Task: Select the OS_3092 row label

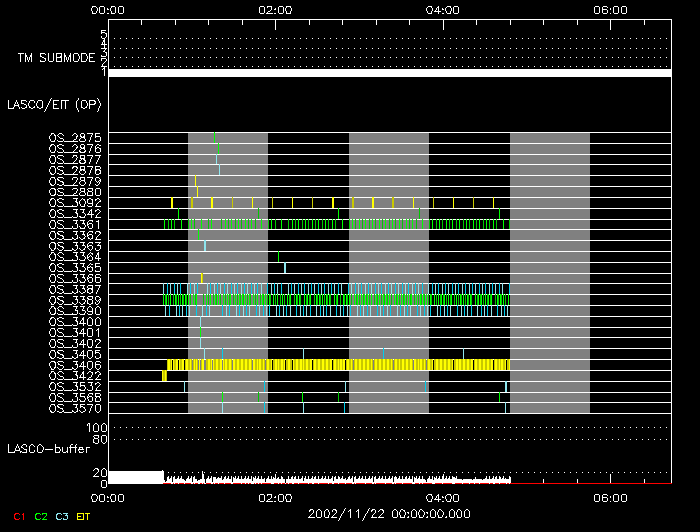Action: [75, 202]
